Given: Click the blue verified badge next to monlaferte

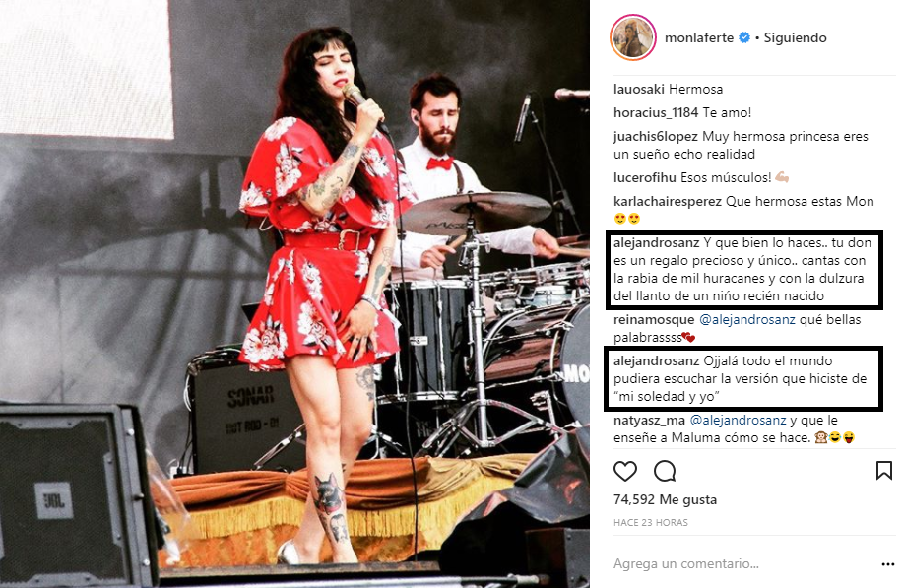Looking at the screenshot, I should click(x=744, y=38).
